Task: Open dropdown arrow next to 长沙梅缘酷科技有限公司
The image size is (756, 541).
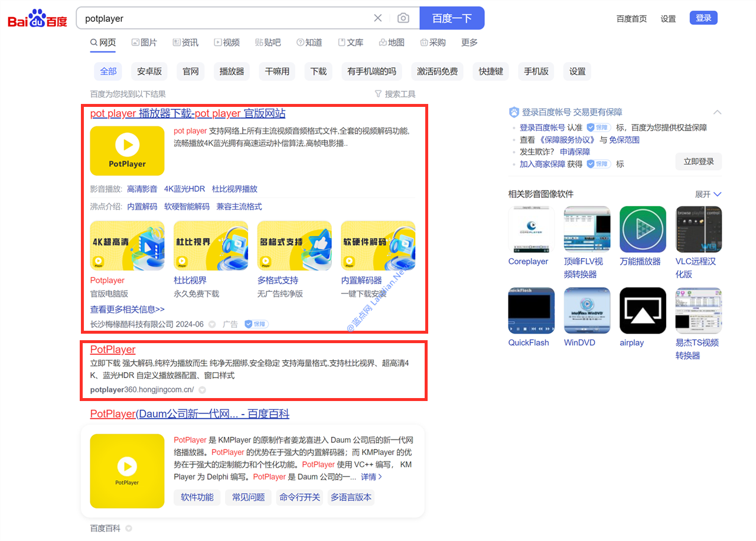Action: point(212,324)
